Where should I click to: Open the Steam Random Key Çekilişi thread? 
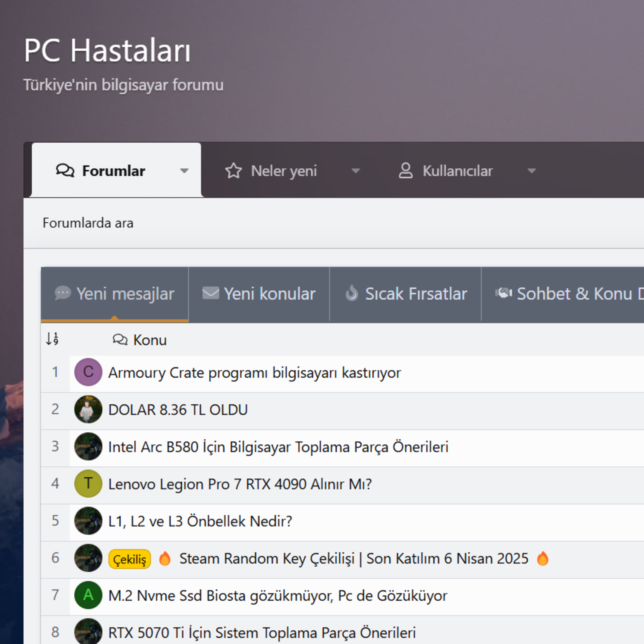(354, 558)
